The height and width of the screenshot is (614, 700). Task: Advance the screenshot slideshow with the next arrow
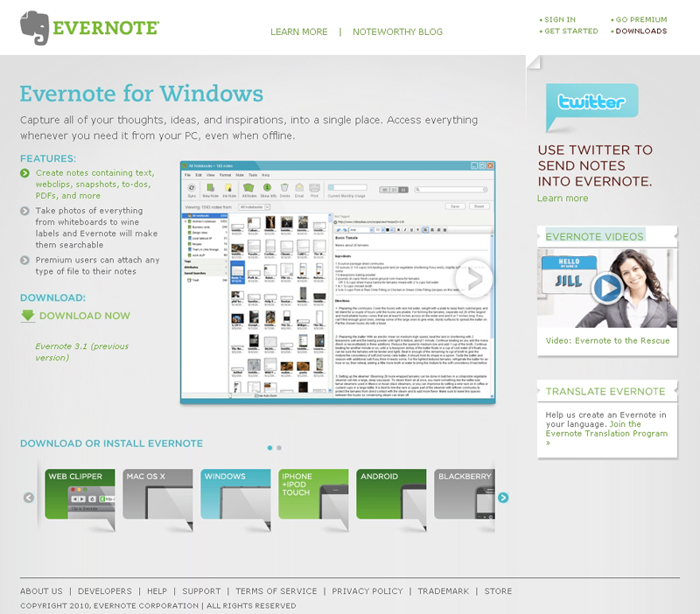[x=473, y=279]
